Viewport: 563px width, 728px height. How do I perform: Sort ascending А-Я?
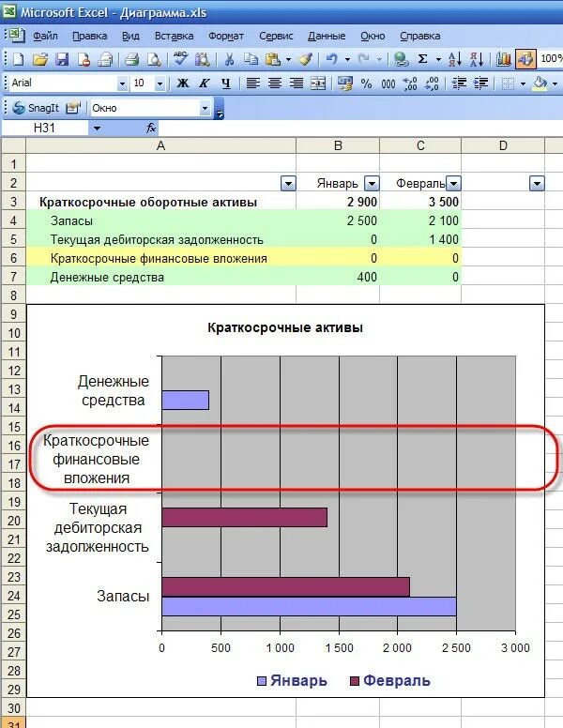click(455, 59)
